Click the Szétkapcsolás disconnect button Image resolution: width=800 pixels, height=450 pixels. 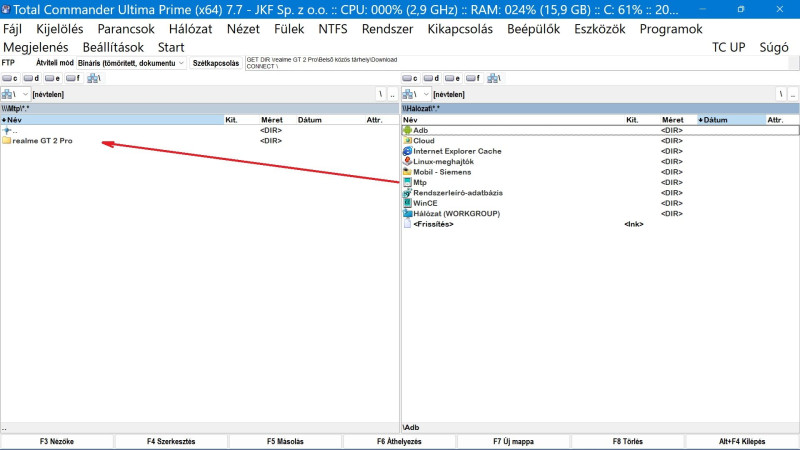pyautogui.click(x=216, y=63)
